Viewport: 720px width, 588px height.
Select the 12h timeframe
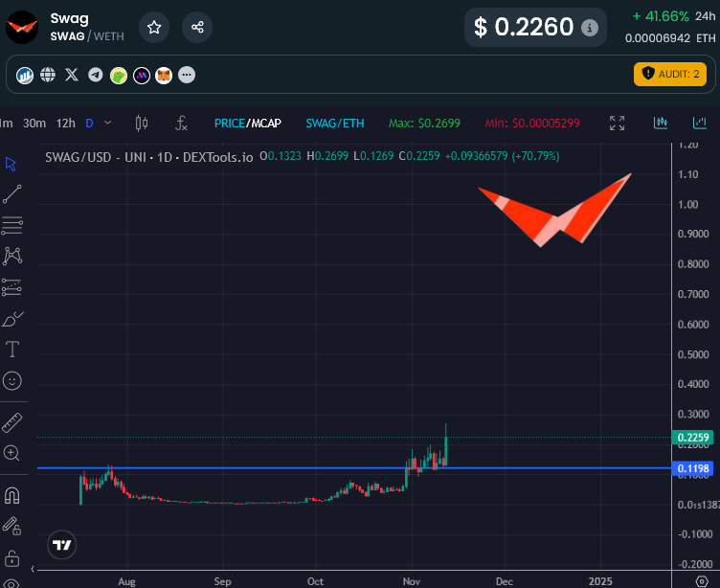(x=66, y=124)
